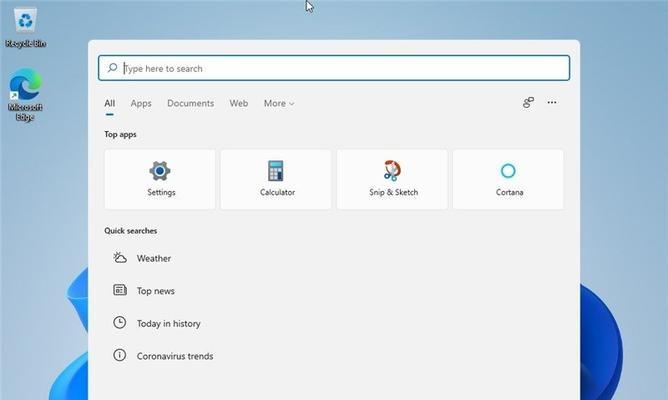
Task: Click the magnifier icon in search box
Action: [112, 68]
